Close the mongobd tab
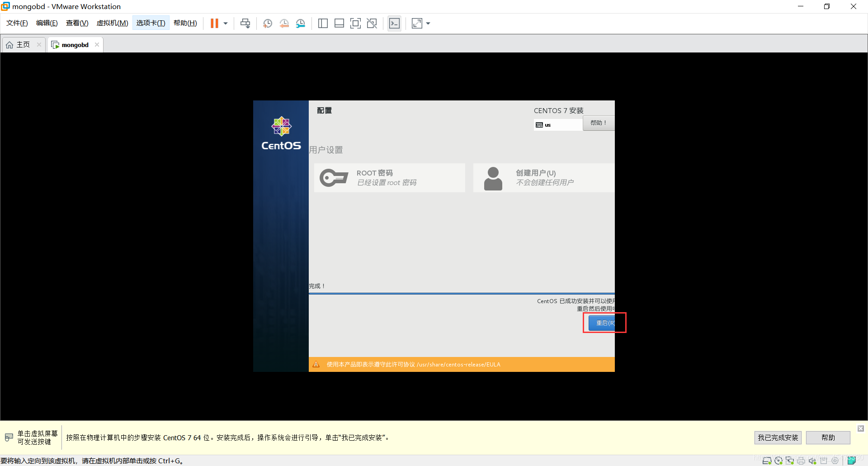 pos(97,44)
